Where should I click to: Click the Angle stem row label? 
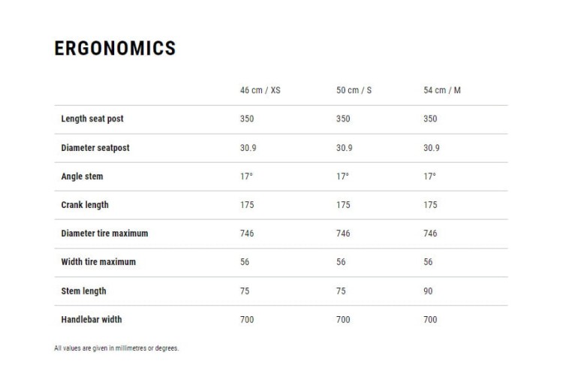[x=82, y=176]
